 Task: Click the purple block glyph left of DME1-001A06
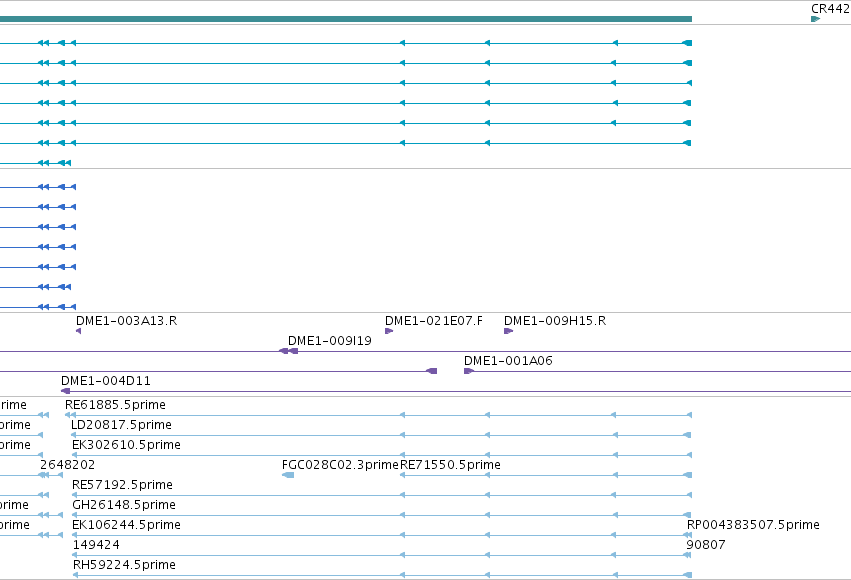(x=431, y=371)
